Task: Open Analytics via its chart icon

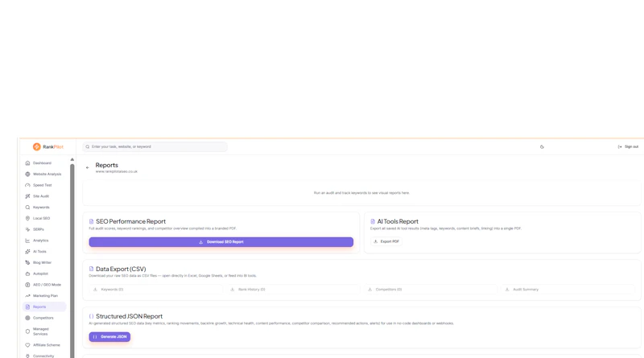Action: tap(27, 241)
